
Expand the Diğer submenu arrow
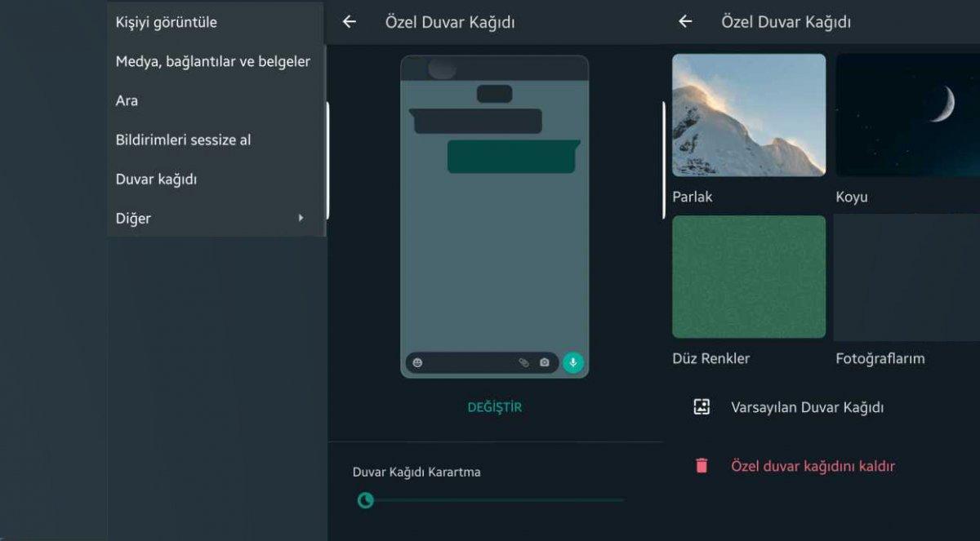click(301, 218)
